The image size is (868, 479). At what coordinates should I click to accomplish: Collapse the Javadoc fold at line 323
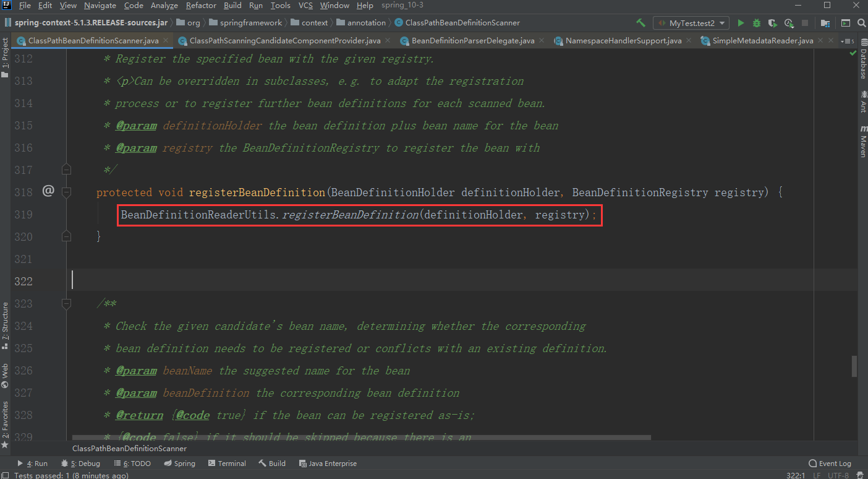coord(67,303)
